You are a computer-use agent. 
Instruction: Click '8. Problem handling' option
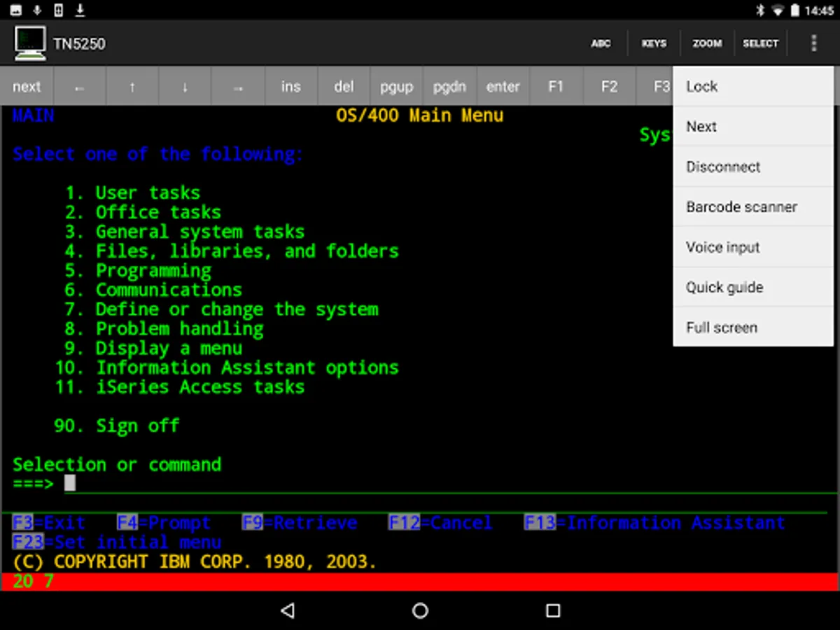point(164,328)
